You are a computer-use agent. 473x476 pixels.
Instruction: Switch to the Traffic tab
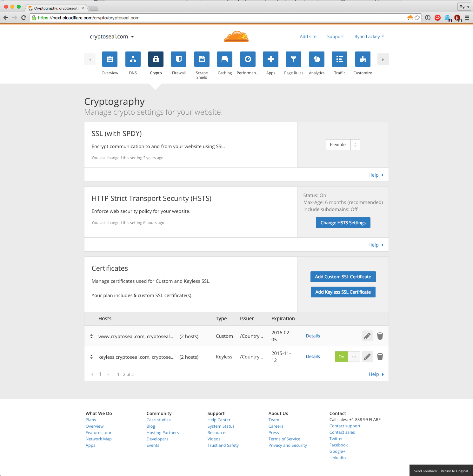point(339,59)
